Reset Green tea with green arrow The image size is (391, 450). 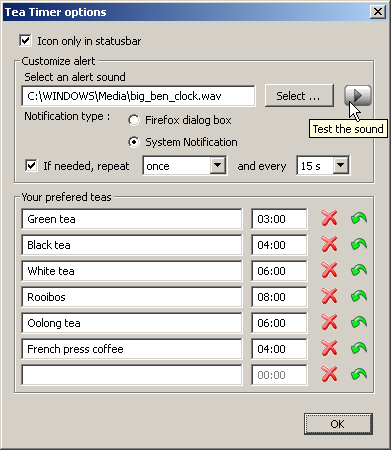359,219
